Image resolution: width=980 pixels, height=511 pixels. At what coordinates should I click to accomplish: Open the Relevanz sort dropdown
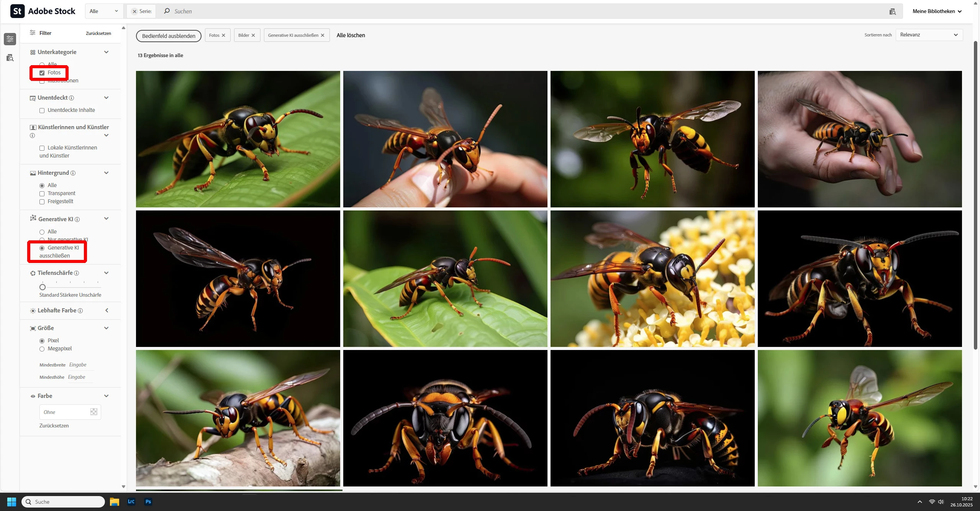(x=929, y=35)
